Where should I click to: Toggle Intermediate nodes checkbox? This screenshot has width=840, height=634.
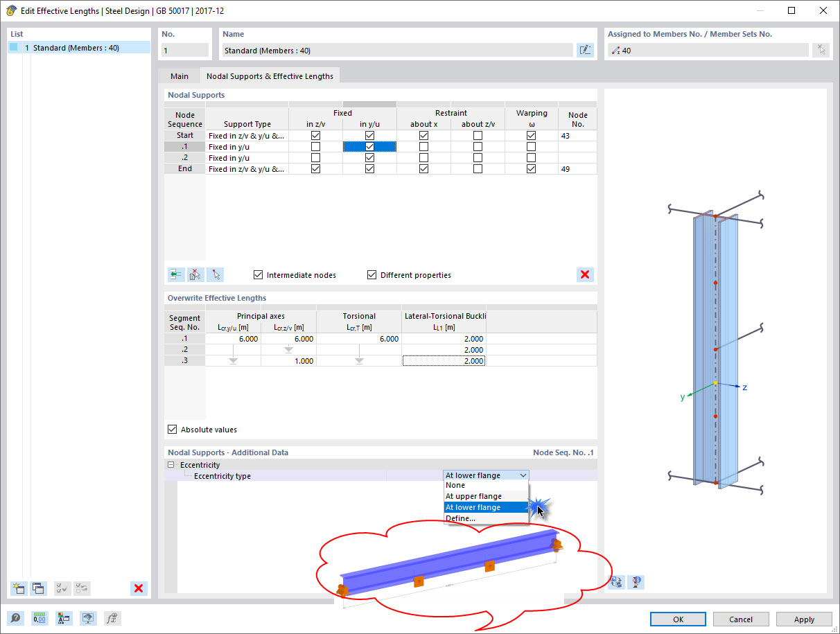[x=259, y=275]
